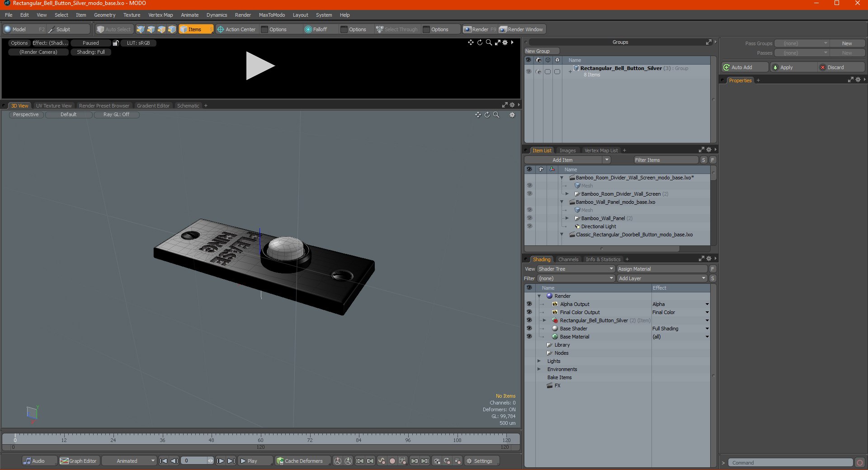Select Vertices selection mode icon
The image size is (868, 470).
pyautogui.click(x=141, y=29)
